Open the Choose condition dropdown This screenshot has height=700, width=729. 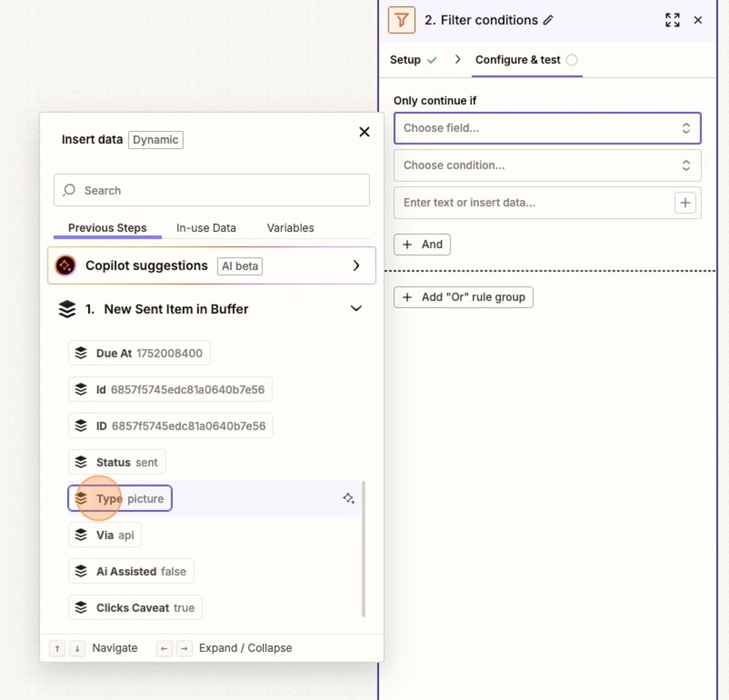[x=547, y=165]
